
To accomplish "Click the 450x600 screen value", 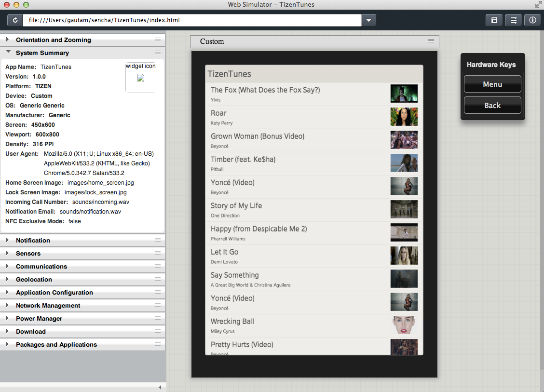I will click(x=43, y=124).
